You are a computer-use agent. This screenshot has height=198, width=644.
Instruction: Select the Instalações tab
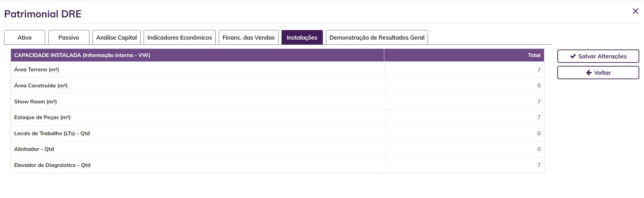click(302, 38)
